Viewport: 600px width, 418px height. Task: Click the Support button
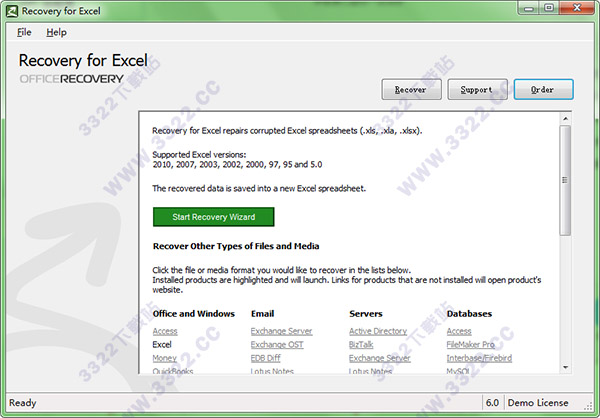point(477,89)
